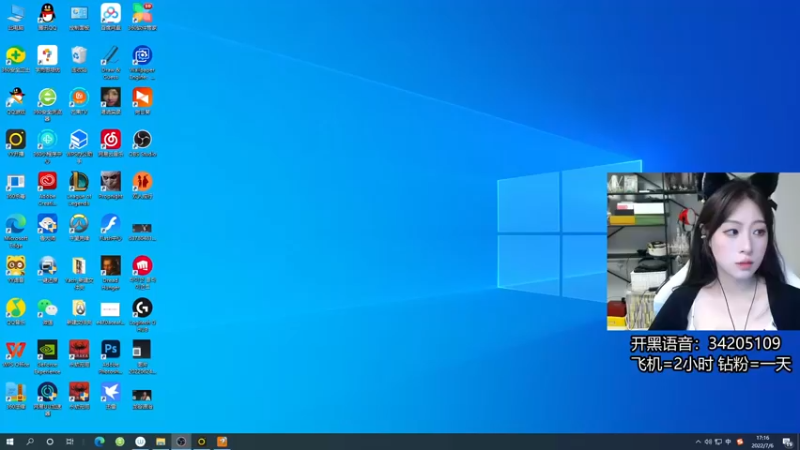Open 360 Security Guard green-plus icon
Viewport: 800px width, 450px height.
point(16,58)
